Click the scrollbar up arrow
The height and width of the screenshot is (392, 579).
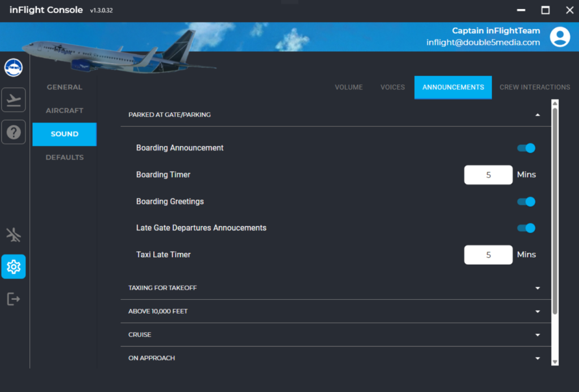click(555, 104)
